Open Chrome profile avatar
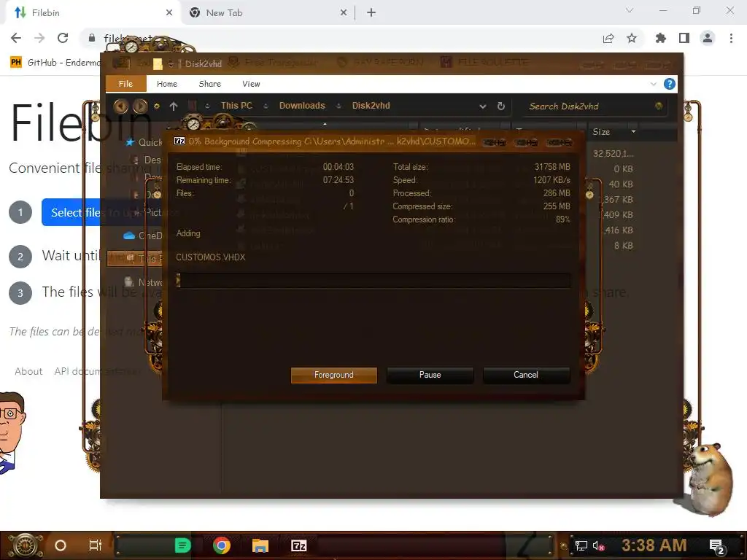 point(708,38)
